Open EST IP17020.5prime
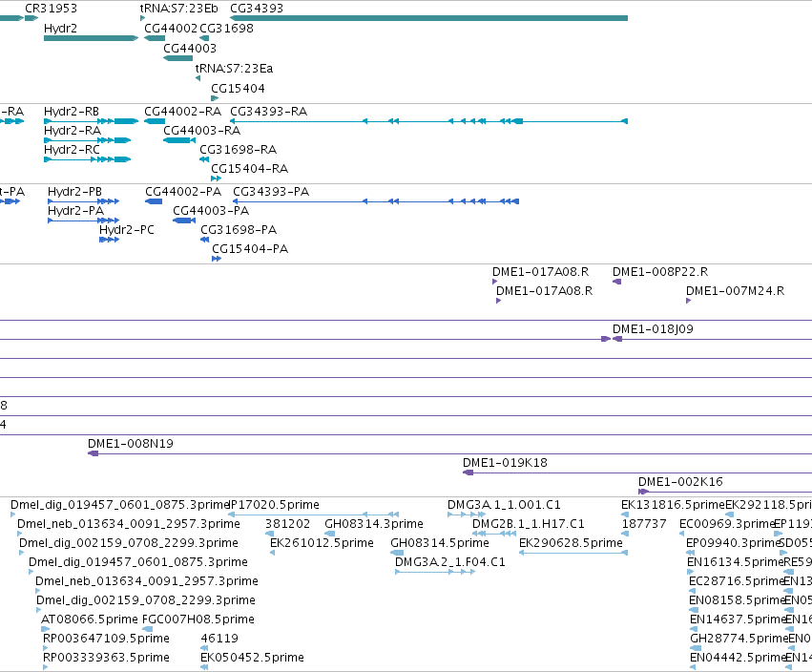812x672 pixels. point(313,514)
